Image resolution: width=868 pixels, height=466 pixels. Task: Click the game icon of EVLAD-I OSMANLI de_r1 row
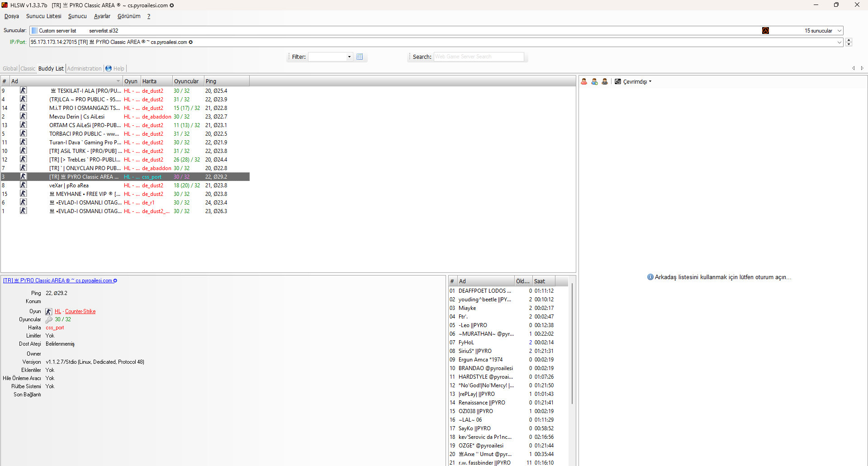coord(23,202)
